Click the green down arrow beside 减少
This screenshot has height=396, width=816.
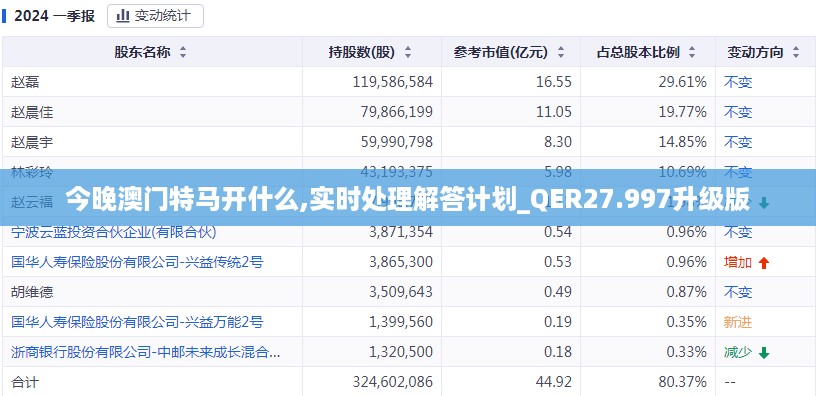(x=763, y=353)
